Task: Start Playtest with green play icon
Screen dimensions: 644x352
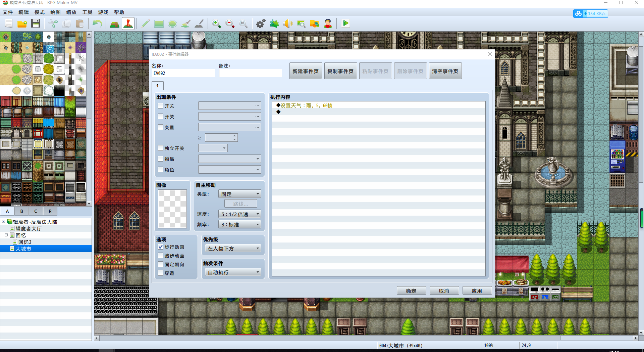Action: pyautogui.click(x=345, y=24)
